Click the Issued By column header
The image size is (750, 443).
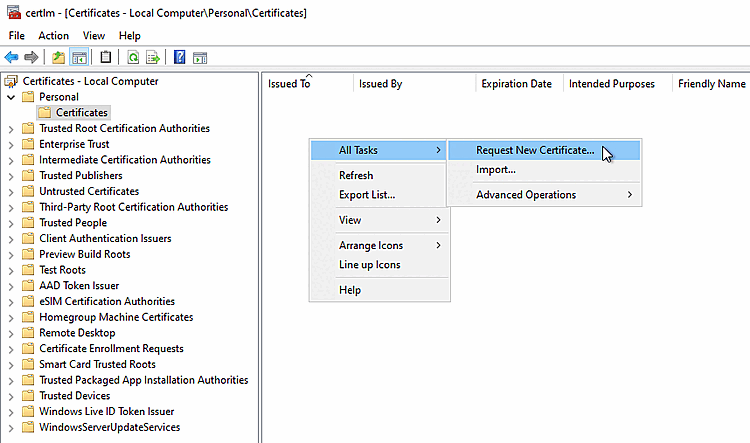(x=381, y=84)
